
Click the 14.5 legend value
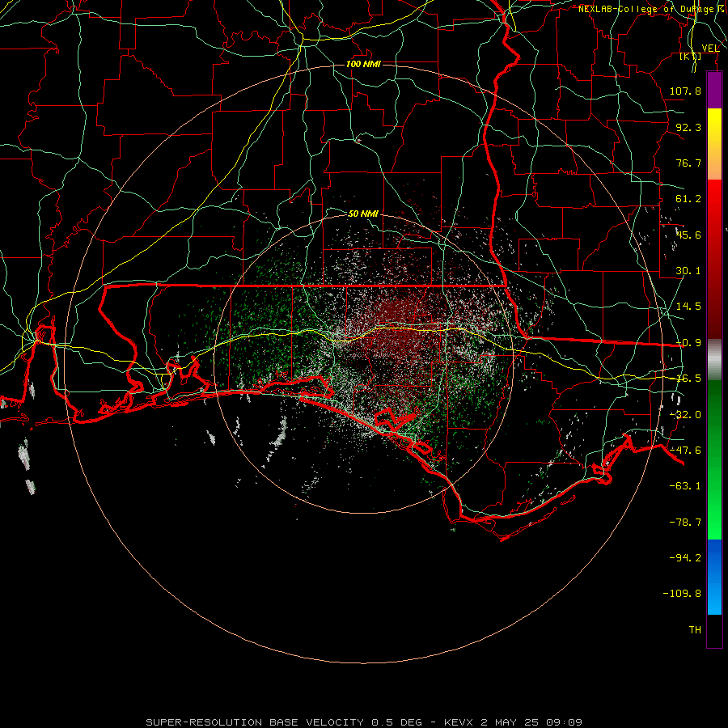pos(688,306)
